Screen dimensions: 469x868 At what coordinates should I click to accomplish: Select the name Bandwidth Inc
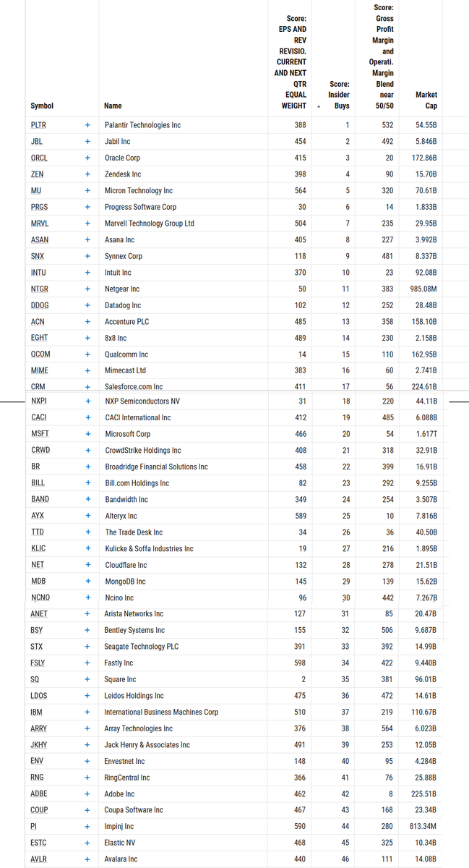point(126,500)
